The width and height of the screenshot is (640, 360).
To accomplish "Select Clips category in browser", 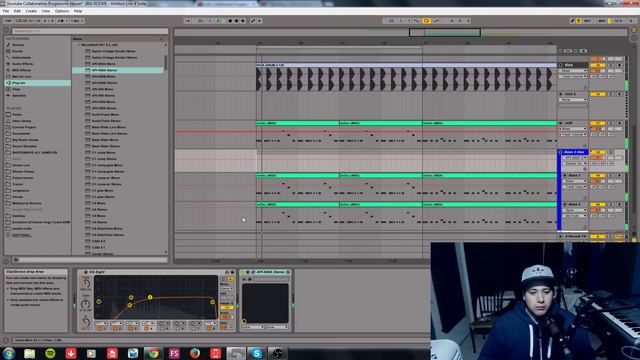I will pos(16,89).
